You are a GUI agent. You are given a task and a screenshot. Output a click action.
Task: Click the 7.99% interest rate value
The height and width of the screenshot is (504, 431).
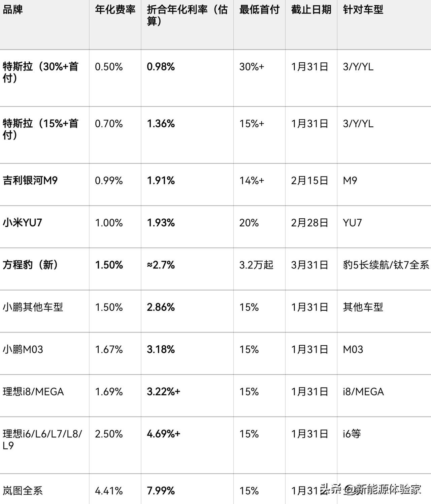tap(161, 491)
